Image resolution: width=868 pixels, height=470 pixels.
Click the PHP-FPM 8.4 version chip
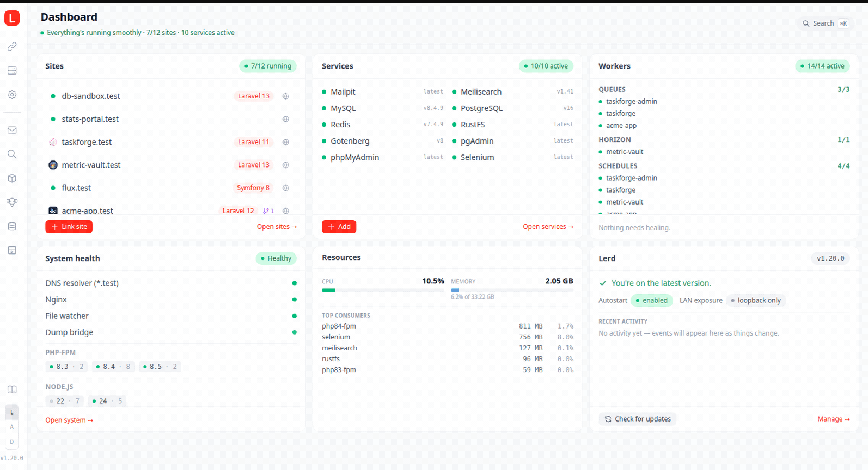[113, 367]
